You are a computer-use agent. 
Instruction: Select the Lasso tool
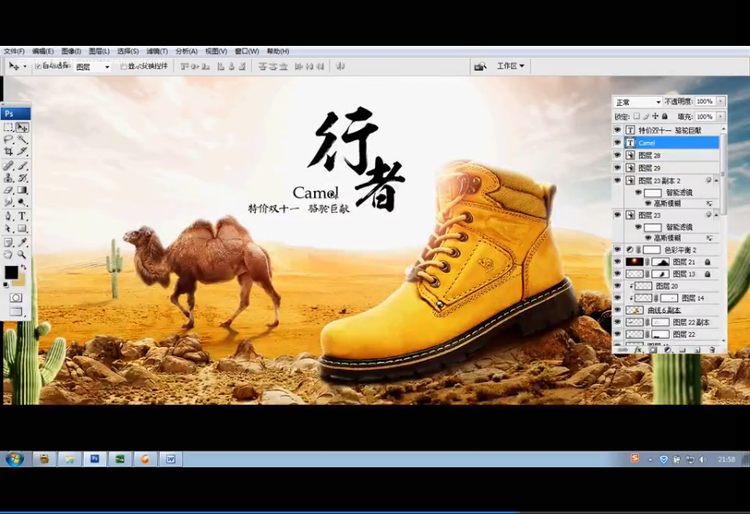coord(9,140)
